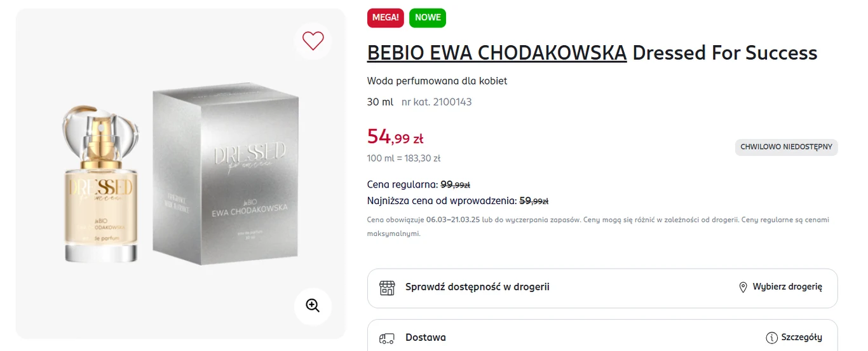The width and height of the screenshot is (868, 351).
Task: Click the info icon next to Szczegóły
Action: tap(771, 338)
